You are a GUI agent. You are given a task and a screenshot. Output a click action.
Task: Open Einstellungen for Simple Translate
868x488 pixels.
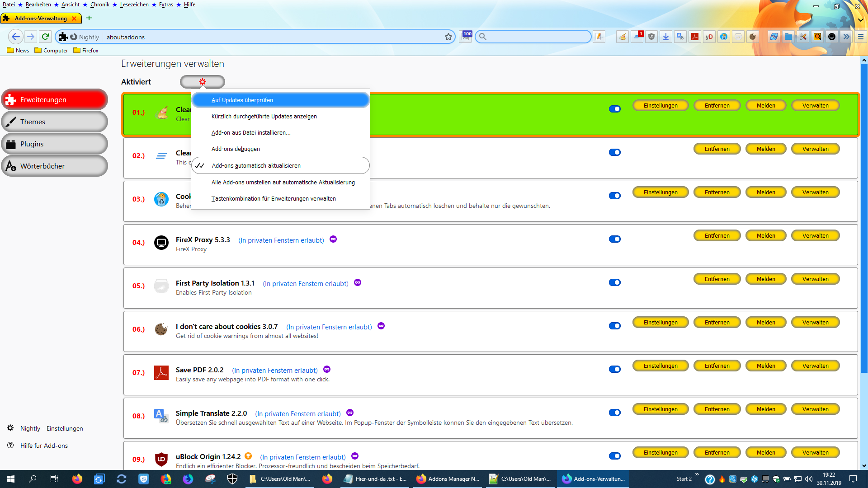point(660,409)
